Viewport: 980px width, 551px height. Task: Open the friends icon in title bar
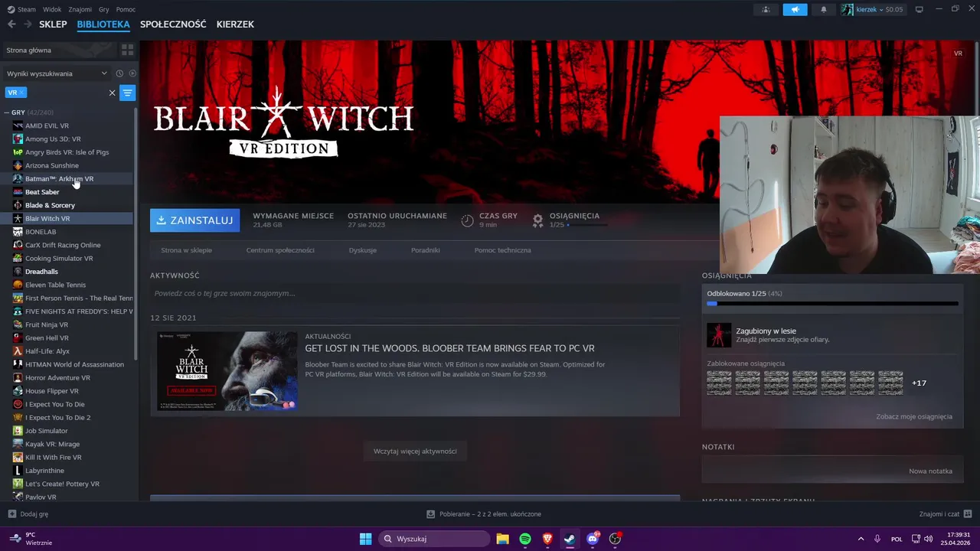pyautogui.click(x=766, y=9)
